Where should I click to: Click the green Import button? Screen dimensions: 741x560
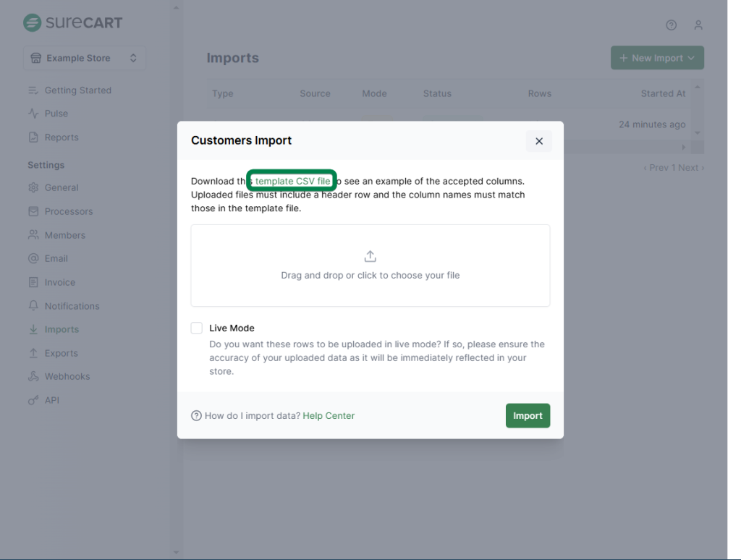[527, 415]
